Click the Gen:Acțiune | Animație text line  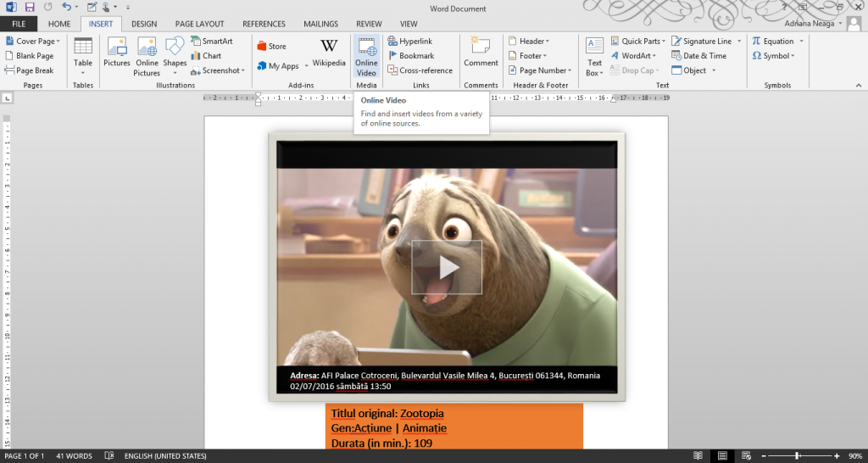click(x=388, y=428)
